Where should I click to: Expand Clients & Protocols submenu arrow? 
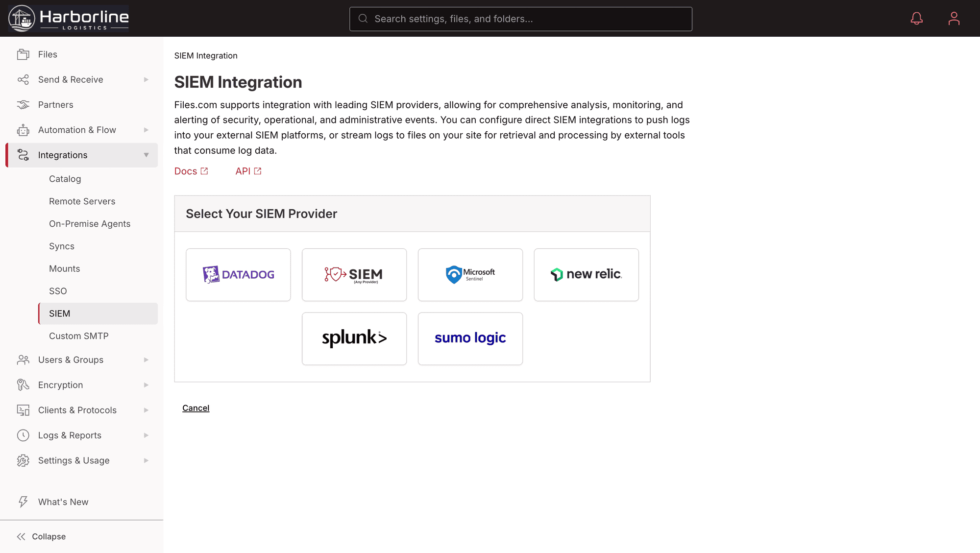point(146,410)
